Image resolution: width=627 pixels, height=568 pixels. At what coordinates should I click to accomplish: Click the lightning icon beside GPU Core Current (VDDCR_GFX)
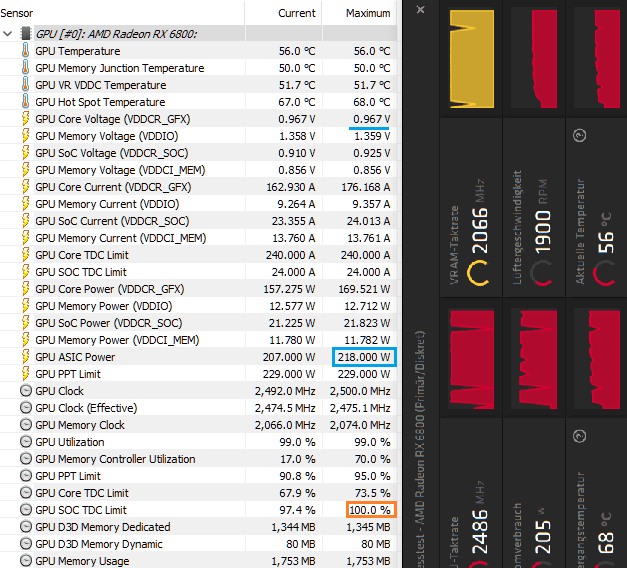(26, 187)
